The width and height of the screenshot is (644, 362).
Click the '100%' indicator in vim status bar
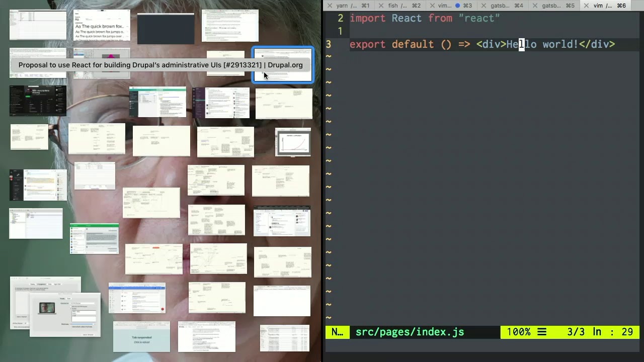point(519,332)
